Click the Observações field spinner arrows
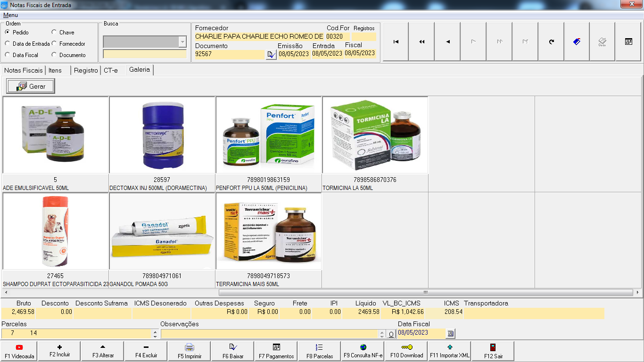644x362 pixels. pyautogui.click(x=382, y=334)
